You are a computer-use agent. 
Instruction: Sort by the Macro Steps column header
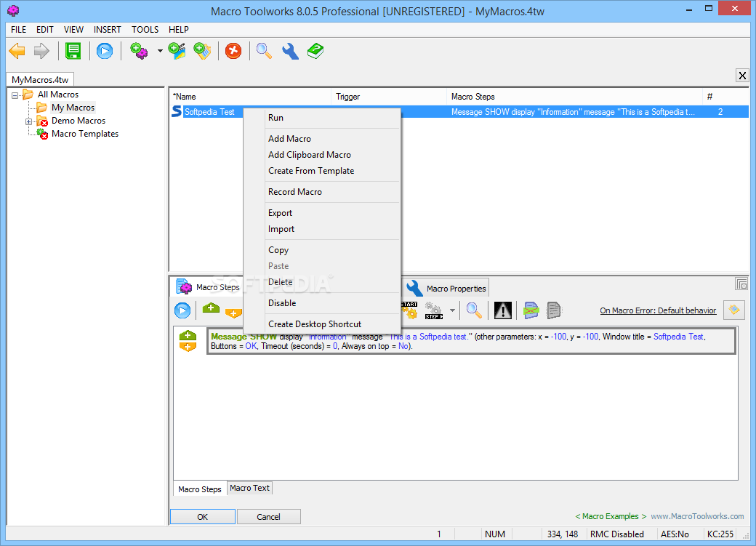(575, 97)
